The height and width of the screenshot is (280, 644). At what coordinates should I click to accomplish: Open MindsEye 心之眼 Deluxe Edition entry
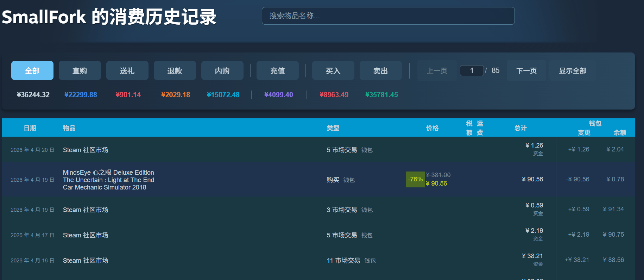[x=108, y=173]
